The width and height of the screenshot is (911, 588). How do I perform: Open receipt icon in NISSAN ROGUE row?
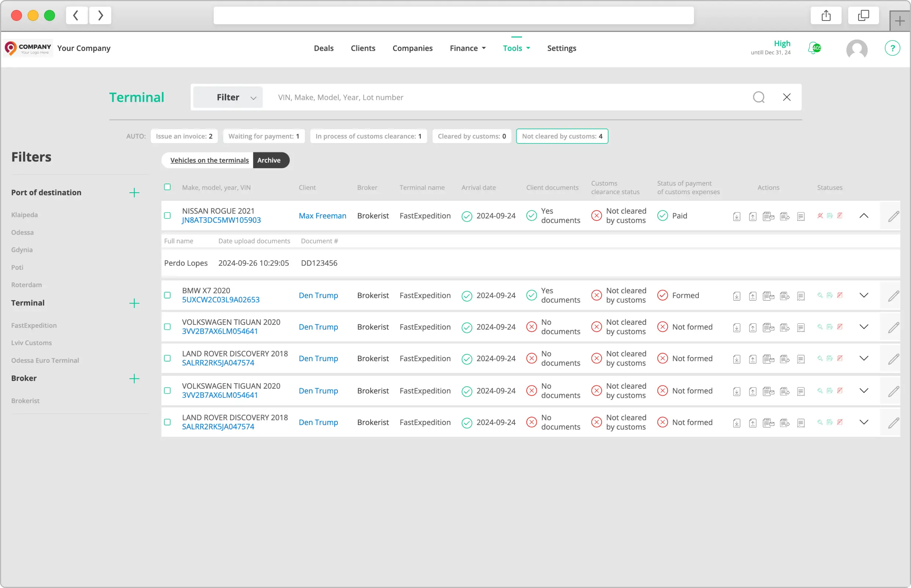pos(801,217)
